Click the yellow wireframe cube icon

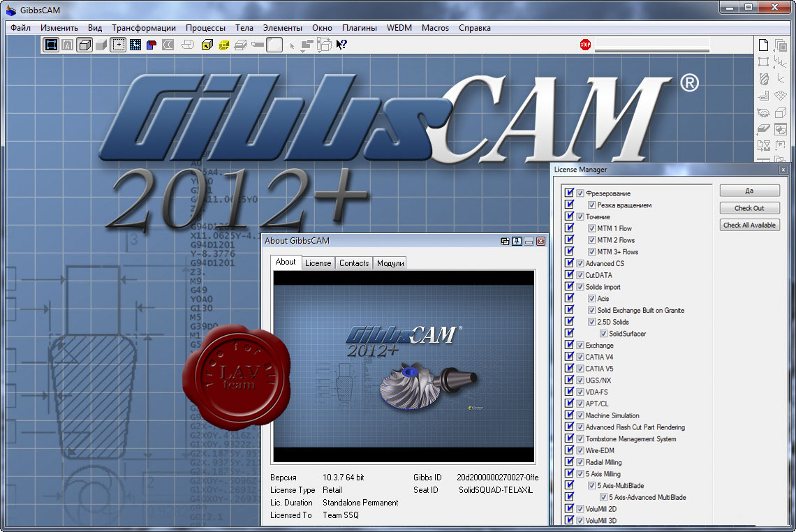[x=224, y=45]
